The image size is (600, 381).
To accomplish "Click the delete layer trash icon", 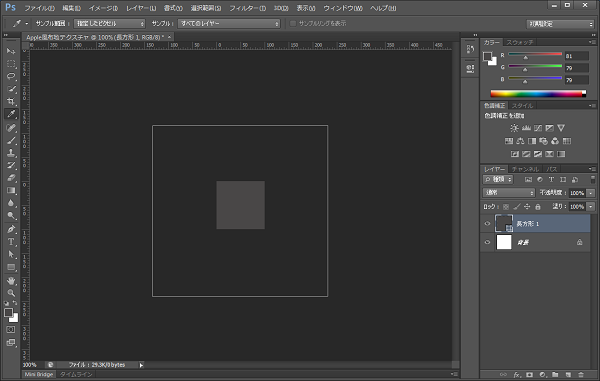I will click(581, 374).
